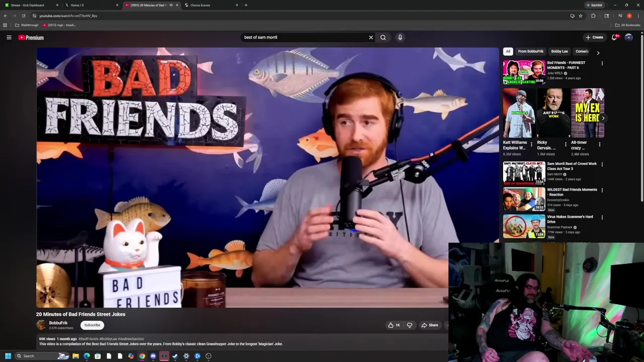Click the YouTube search input field
The height and width of the screenshot is (362, 644).
point(304,37)
